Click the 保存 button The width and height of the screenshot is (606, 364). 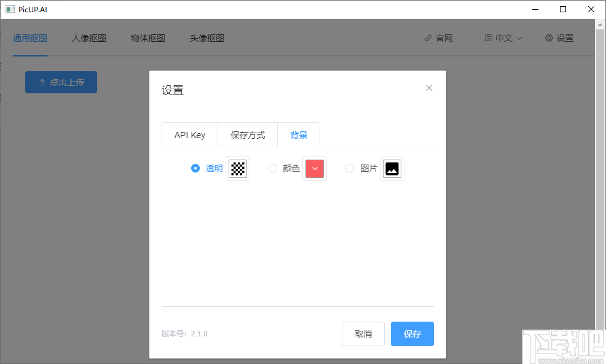pos(412,333)
